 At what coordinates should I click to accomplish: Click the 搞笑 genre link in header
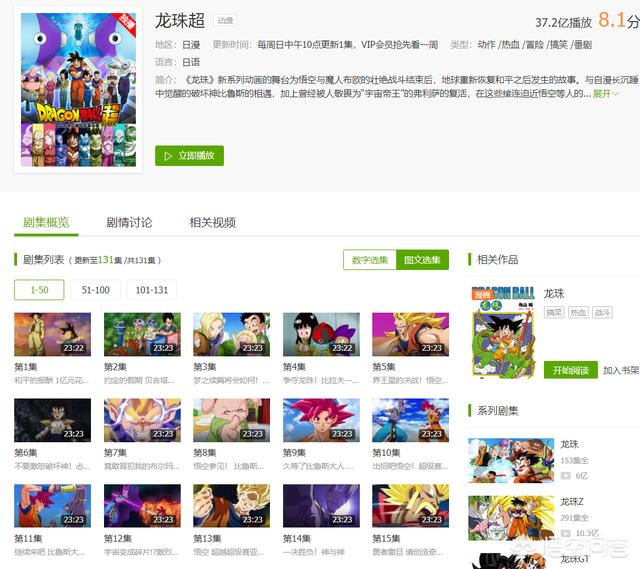point(558,45)
